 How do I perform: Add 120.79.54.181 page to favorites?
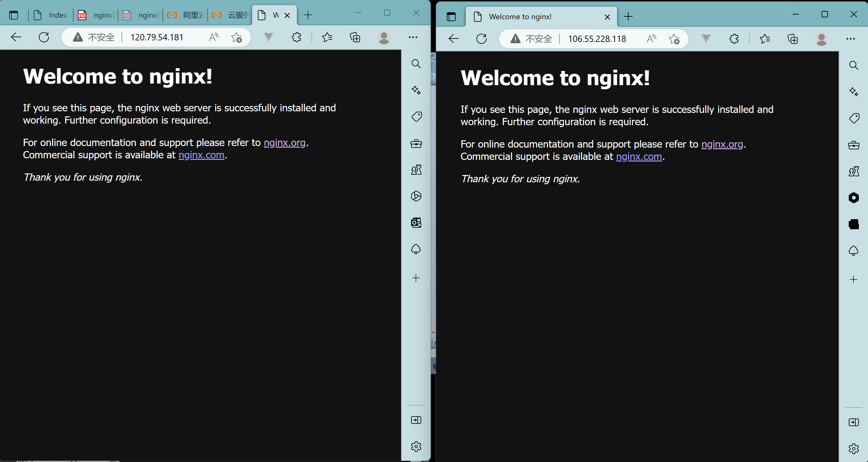click(x=237, y=37)
